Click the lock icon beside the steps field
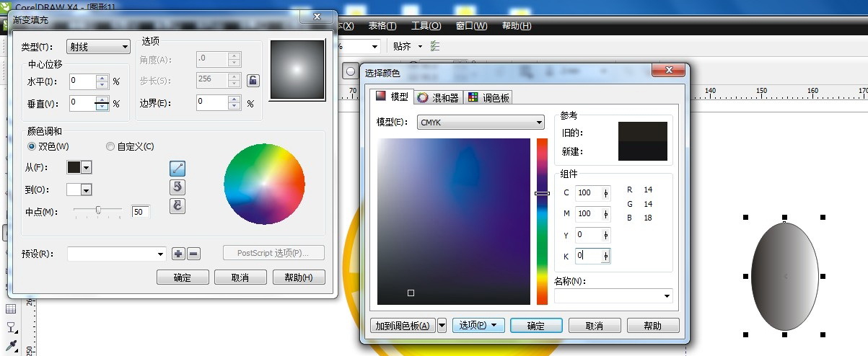868x356 pixels. (x=253, y=80)
